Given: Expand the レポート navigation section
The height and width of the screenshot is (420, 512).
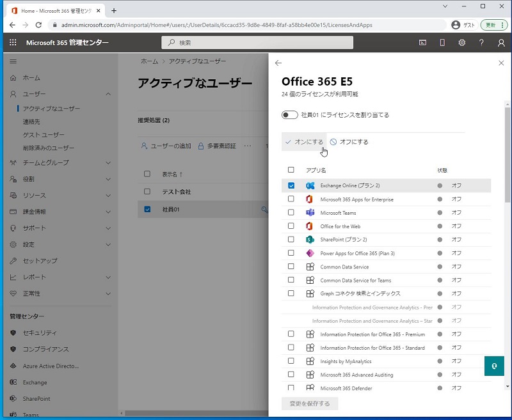Looking at the screenshot, I should click(108, 277).
